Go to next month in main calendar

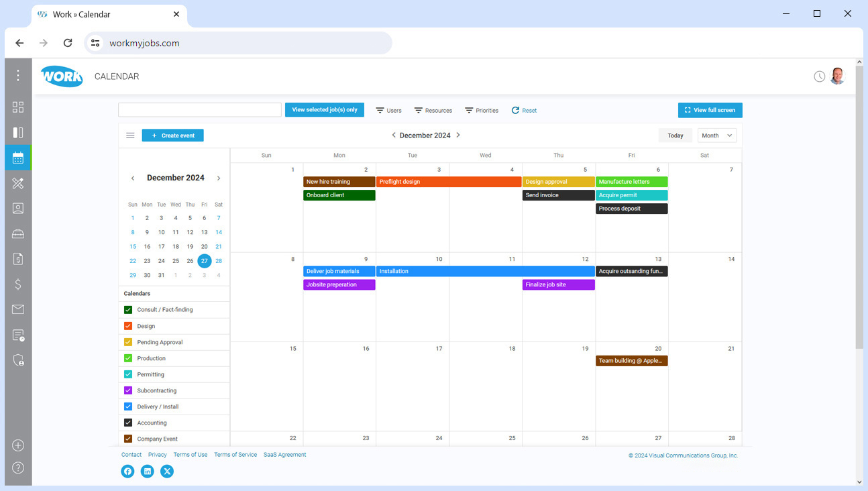pyautogui.click(x=458, y=135)
